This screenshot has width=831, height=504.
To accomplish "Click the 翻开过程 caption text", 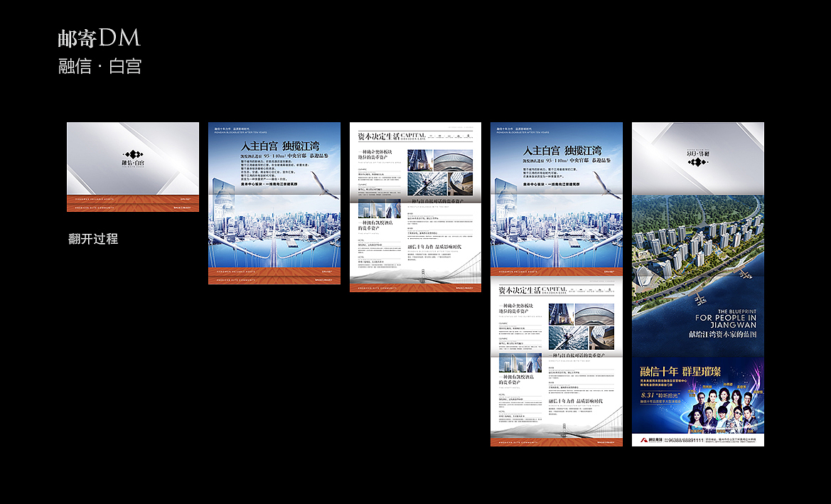I will [x=92, y=239].
